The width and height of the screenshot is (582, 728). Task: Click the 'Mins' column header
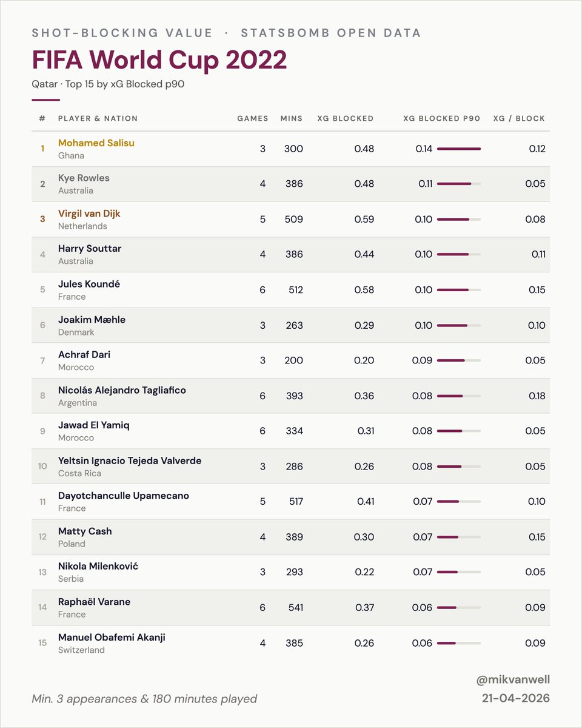click(x=292, y=118)
